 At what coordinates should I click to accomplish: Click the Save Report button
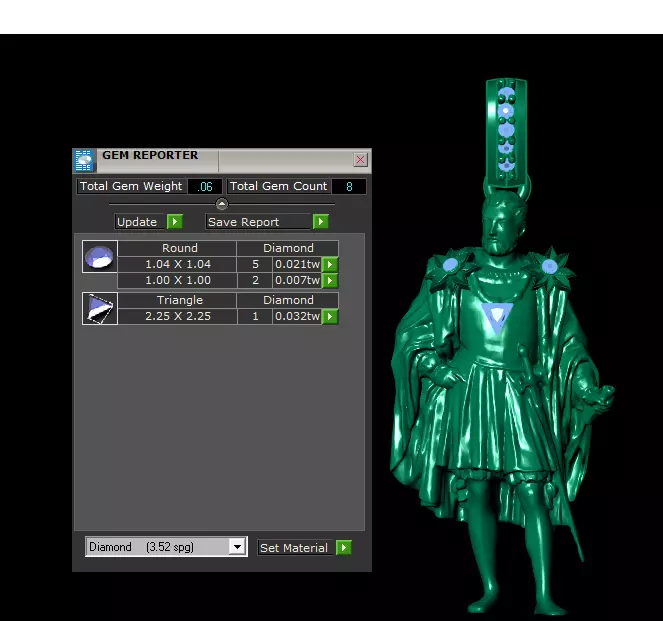click(x=258, y=222)
